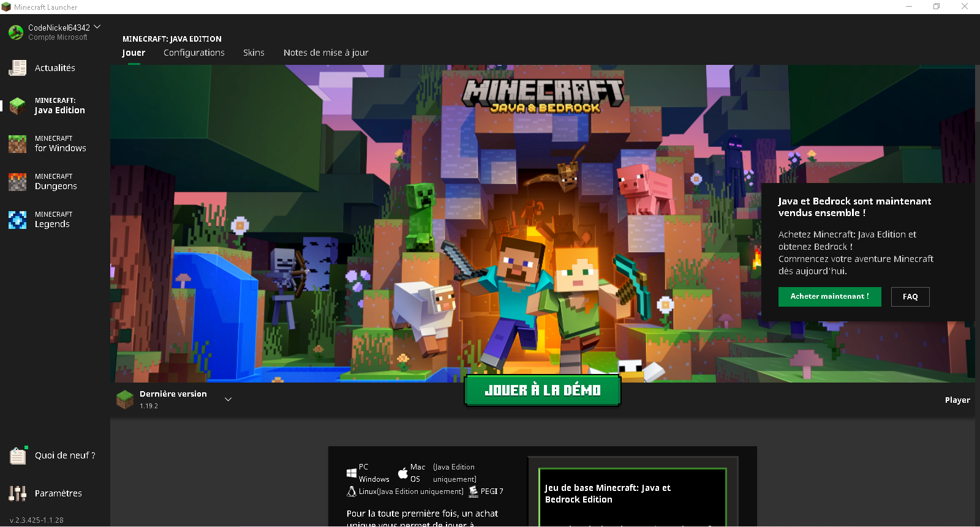The width and height of the screenshot is (980, 527).
Task: Open Minecraft for Windows icon
Action: 18,144
